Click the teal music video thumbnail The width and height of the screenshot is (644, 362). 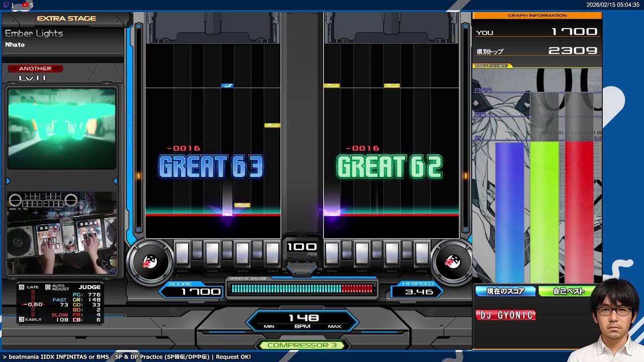click(x=62, y=129)
